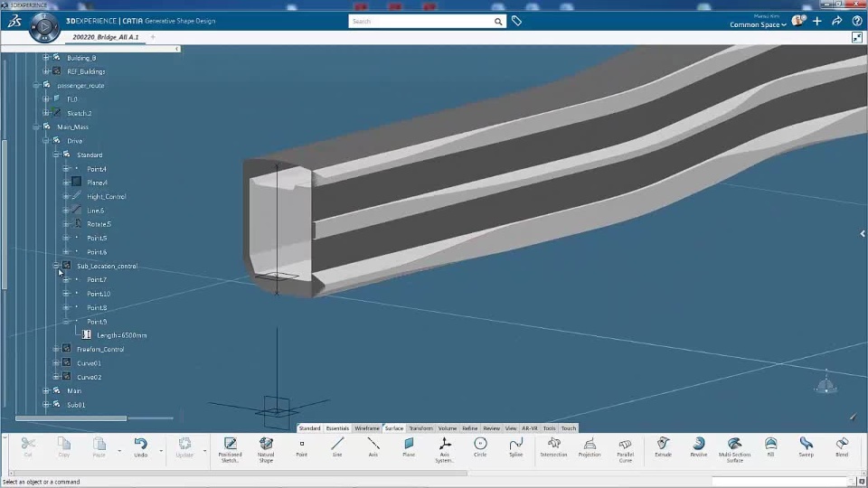Expand the Building_B node

(46, 58)
